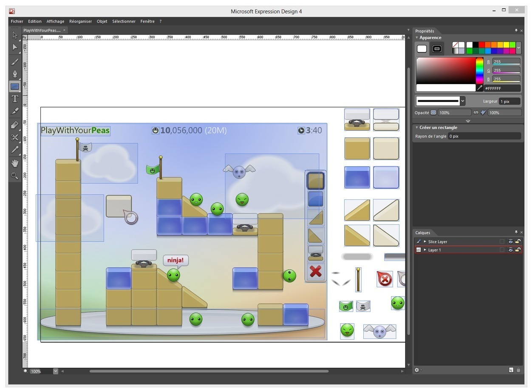Open the Affichage menu
The height and width of the screenshot is (392, 532).
pos(55,21)
